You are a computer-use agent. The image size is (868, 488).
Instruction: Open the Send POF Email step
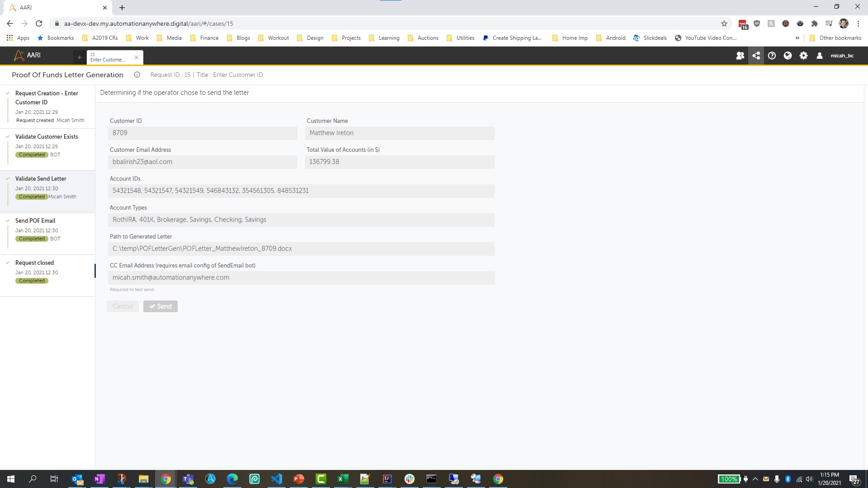(x=35, y=221)
